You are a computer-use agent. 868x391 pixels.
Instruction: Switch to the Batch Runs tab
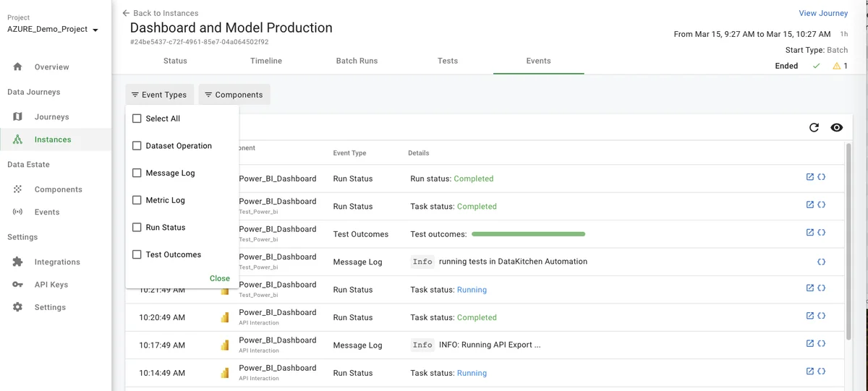[357, 61]
